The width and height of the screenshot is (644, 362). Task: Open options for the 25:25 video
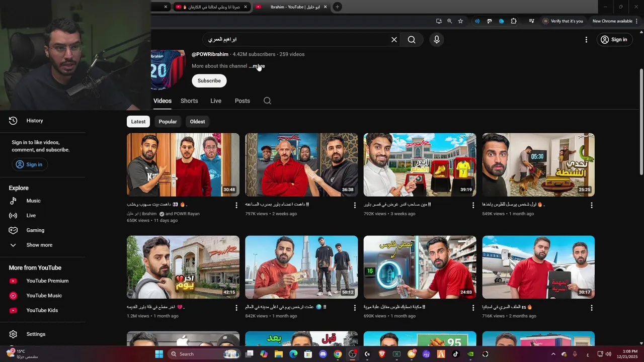click(592, 205)
